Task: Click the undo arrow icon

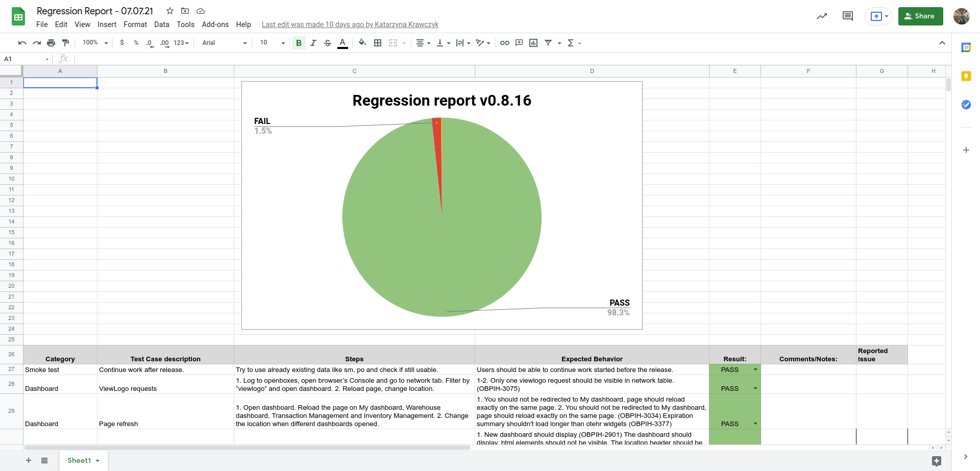Action: 22,43
